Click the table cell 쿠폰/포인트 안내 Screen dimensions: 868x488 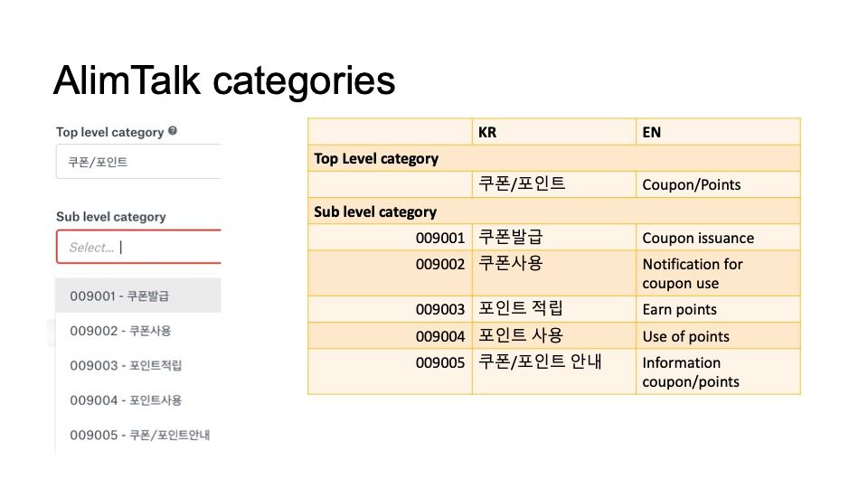554,371
